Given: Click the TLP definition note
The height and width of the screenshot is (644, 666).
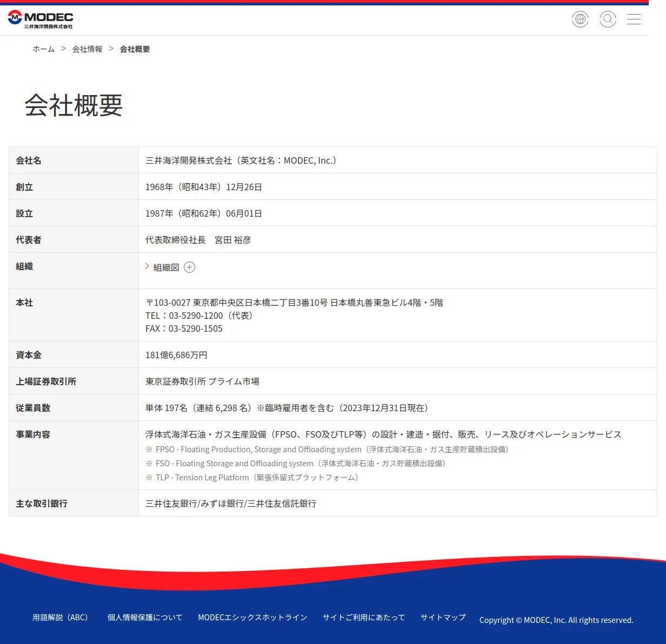Looking at the screenshot, I should click(252, 478).
